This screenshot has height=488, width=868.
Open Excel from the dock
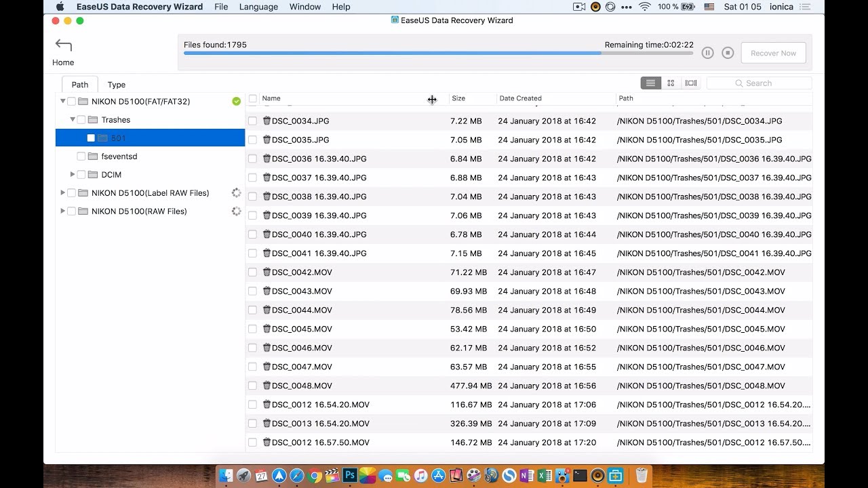pos(545,476)
